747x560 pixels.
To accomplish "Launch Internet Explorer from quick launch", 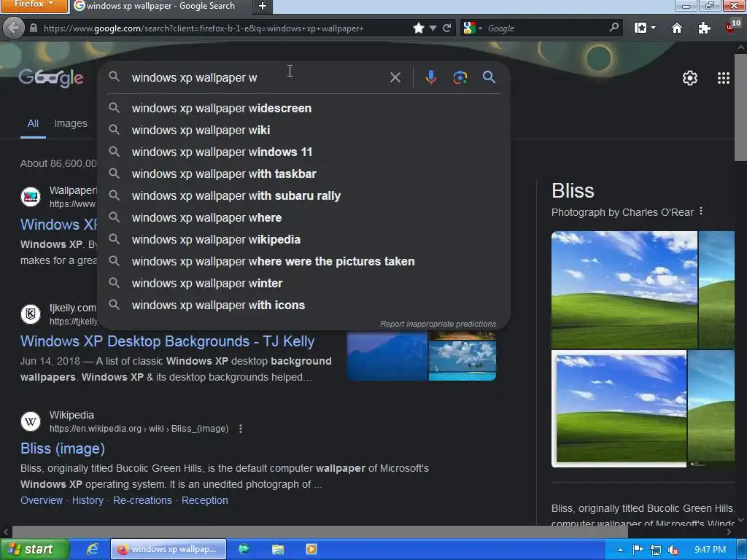I will pyautogui.click(x=92, y=549).
